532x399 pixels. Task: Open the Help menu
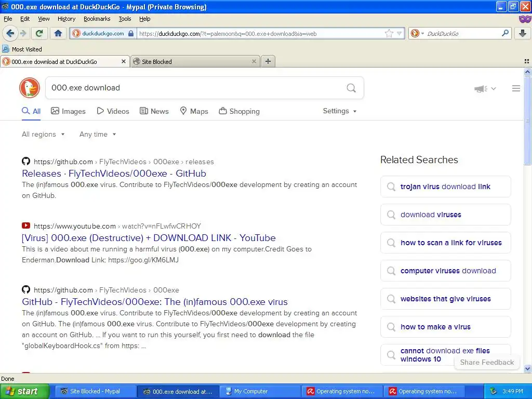point(144,19)
